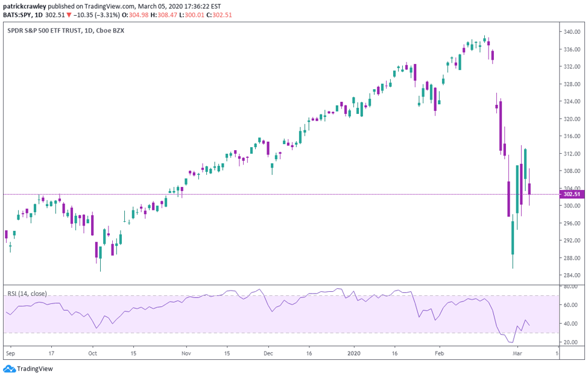Click the 1D interval beside BATS:SPY
Image resolution: width=588 pixels, height=378 pixels.
coord(39,15)
